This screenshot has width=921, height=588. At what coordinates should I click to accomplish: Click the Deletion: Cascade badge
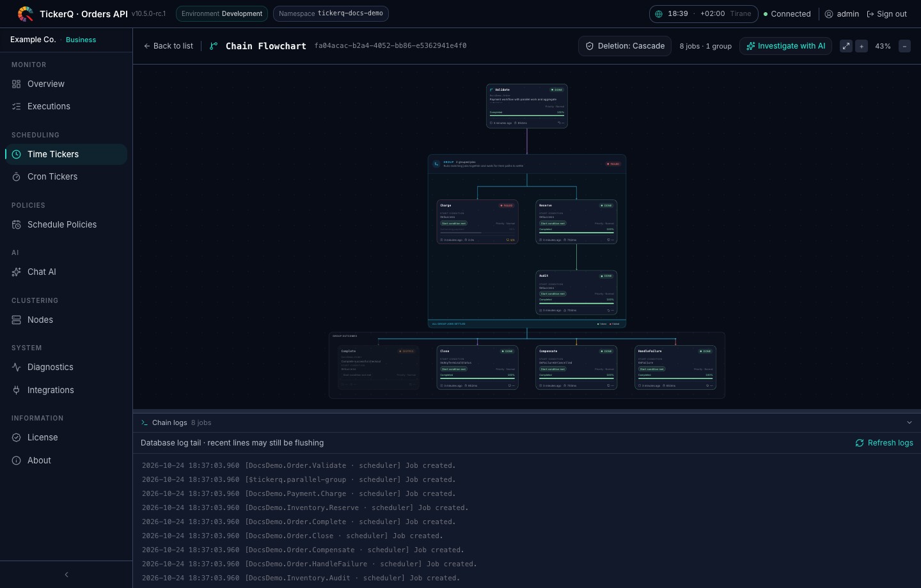[x=625, y=46]
